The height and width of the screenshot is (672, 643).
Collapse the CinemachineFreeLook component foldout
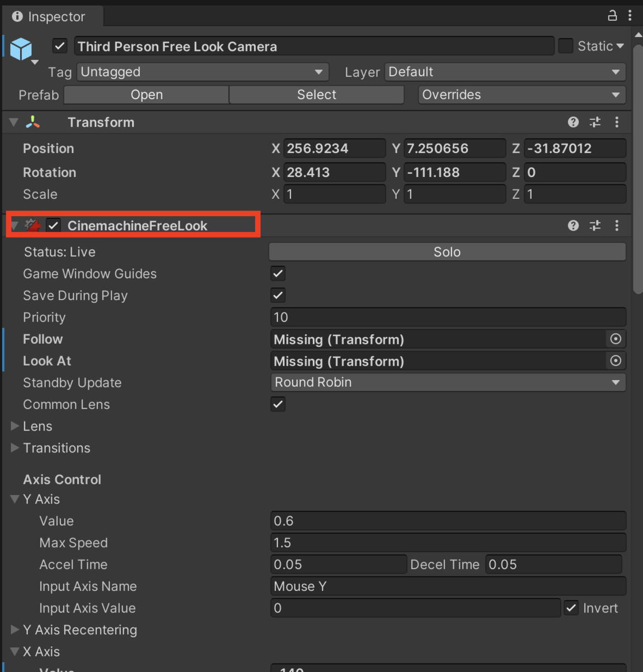click(15, 225)
